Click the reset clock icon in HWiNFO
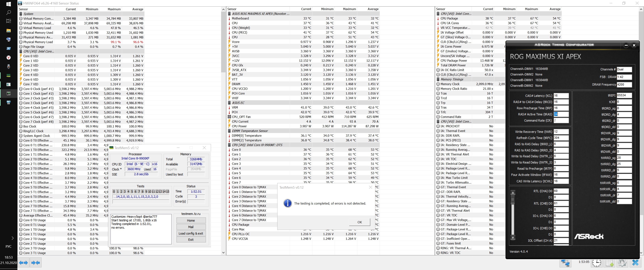This screenshot has height=270, width=644. [x=596, y=263]
